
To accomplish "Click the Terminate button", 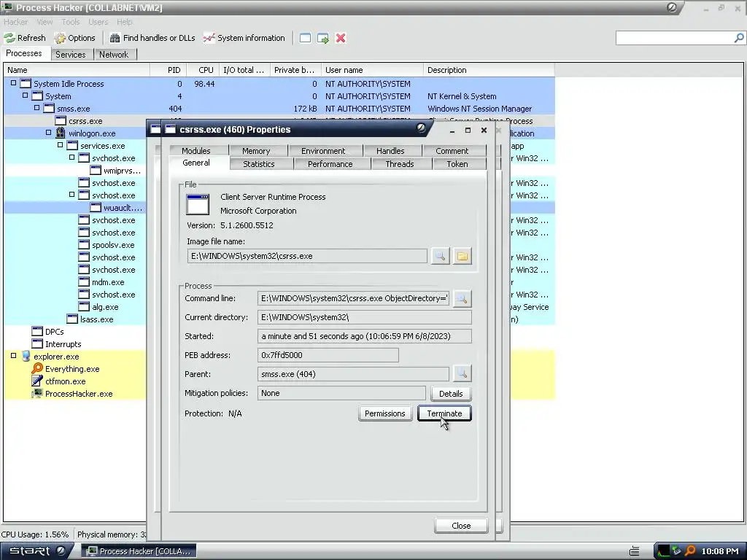I will (444, 413).
